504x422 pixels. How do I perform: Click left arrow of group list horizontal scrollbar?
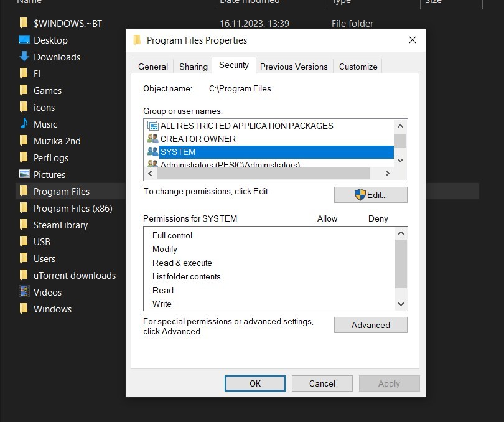pos(151,174)
